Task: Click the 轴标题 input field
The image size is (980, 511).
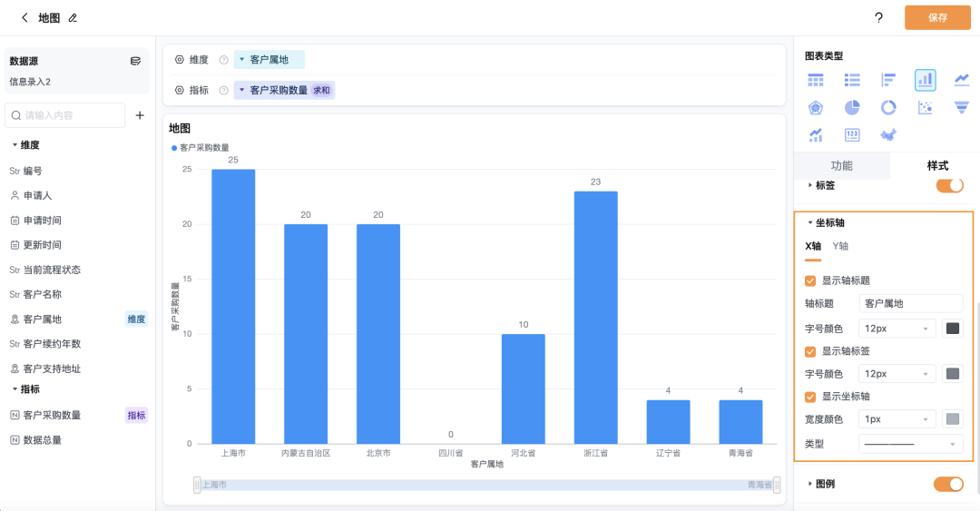Action: 911,303
